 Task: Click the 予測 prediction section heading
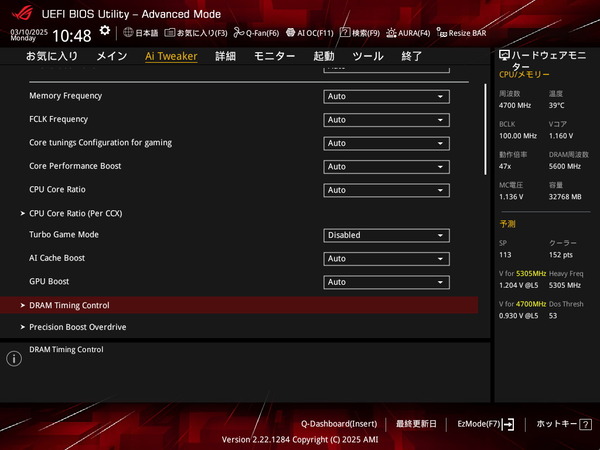coord(507,224)
